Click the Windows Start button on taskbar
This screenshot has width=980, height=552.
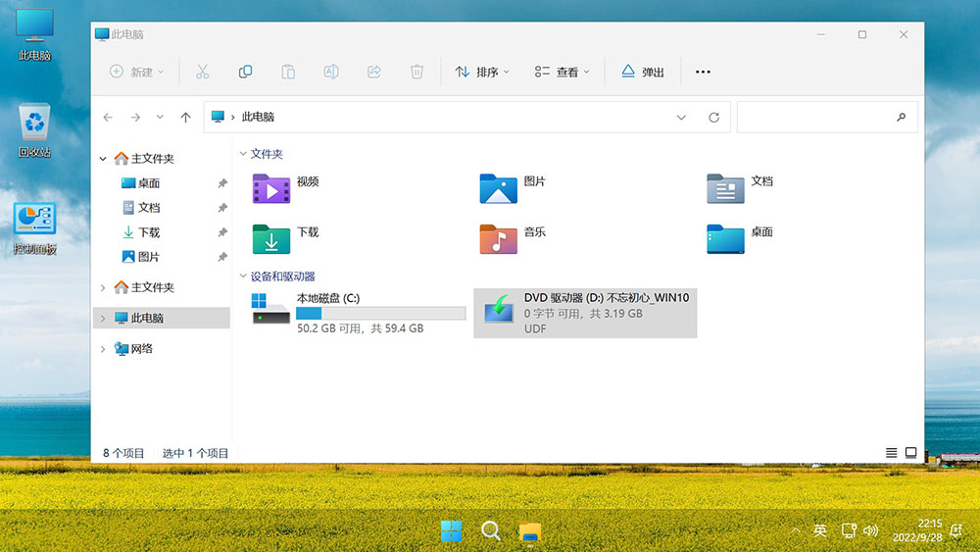(x=452, y=531)
